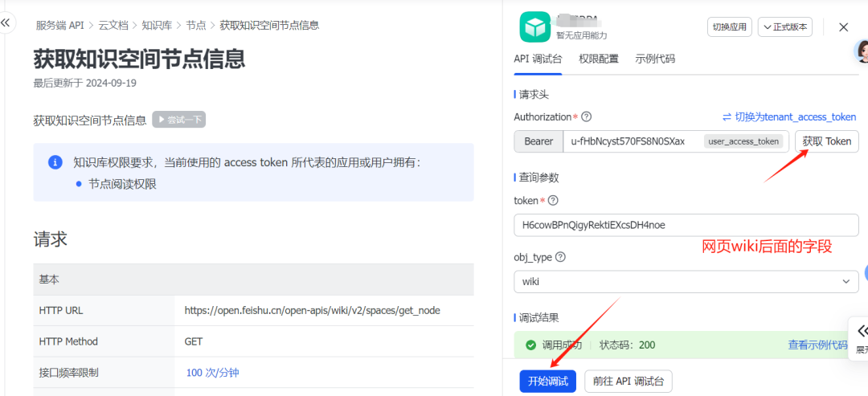
Task: Close the API debug panel
Action: click(844, 27)
